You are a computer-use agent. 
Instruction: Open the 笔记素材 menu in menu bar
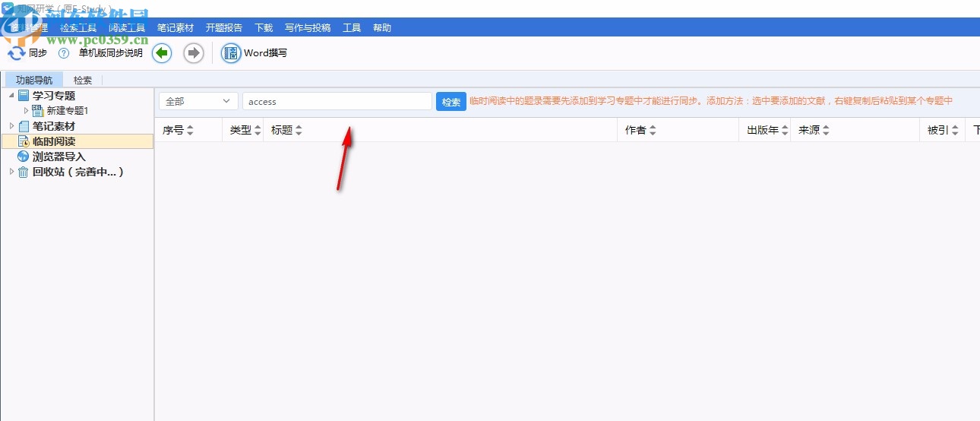[175, 28]
